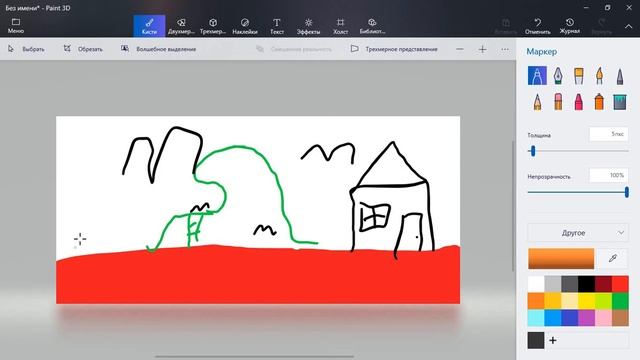The image size is (640, 360).
Task: Click the Выбрать selection tool
Action: [26, 49]
